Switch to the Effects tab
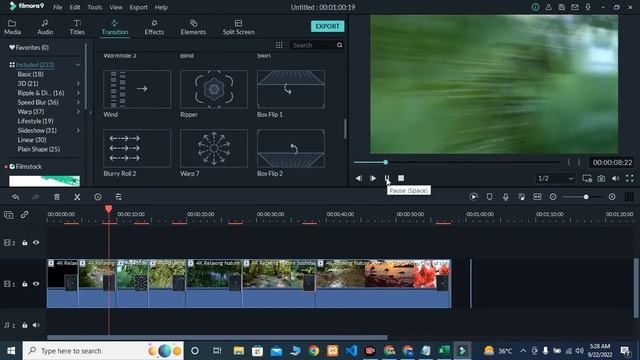The height and width of the screenshot is (360, 640). tap(154, 27)
